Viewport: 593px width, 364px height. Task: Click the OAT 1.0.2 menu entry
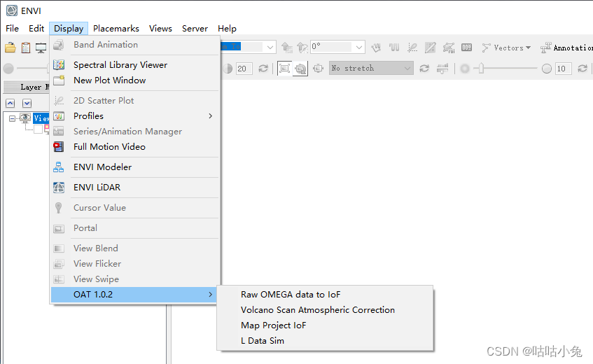(x=134, y=295)
